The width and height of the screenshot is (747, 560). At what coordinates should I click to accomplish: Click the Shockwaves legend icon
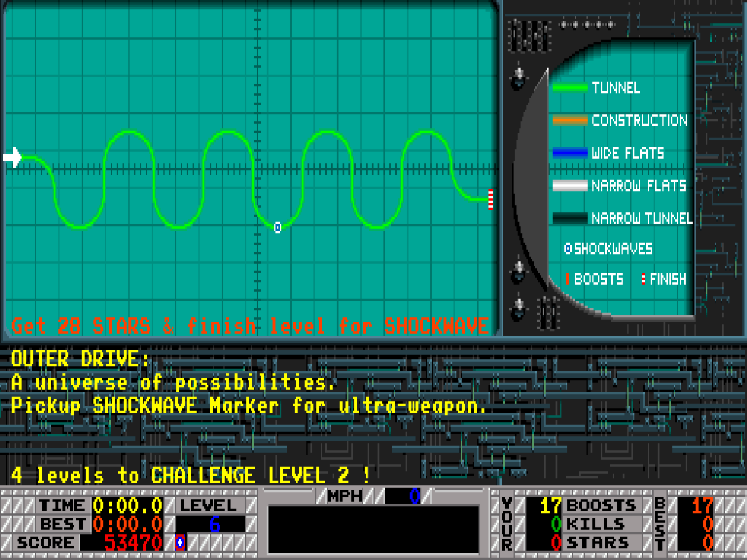coord(568,249)
